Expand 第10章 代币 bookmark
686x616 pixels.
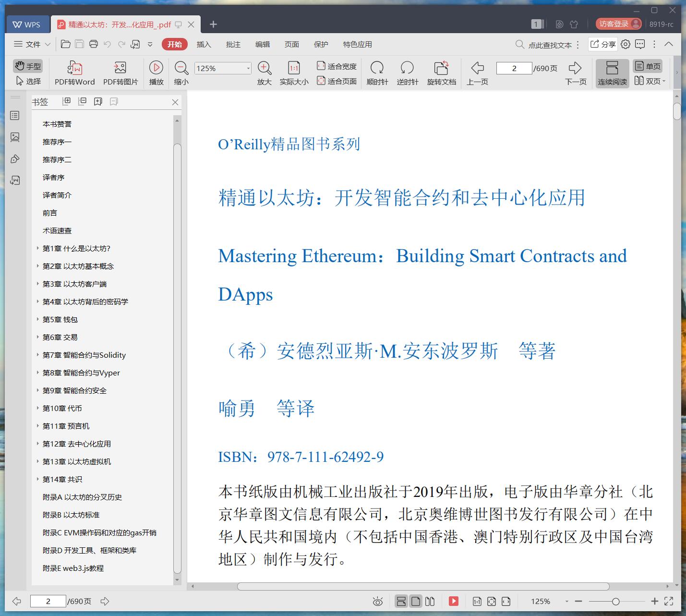(38, 408)
